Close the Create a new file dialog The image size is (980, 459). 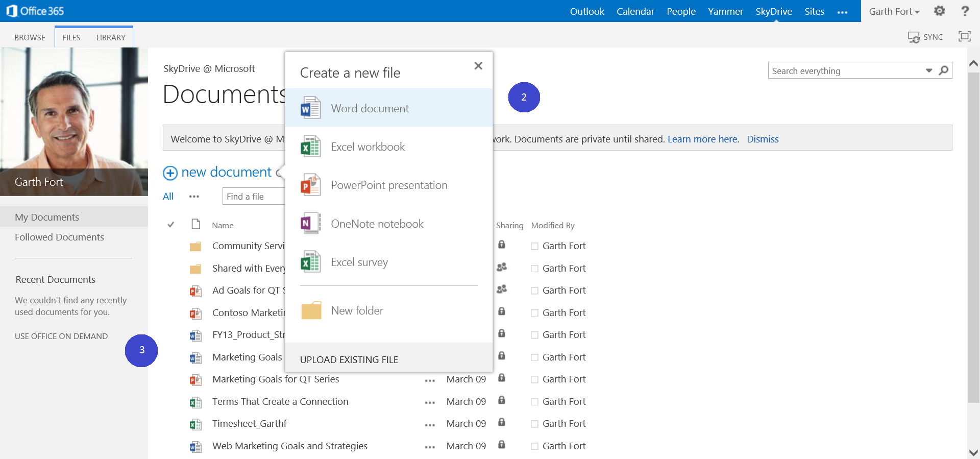[x=478, y=66]
